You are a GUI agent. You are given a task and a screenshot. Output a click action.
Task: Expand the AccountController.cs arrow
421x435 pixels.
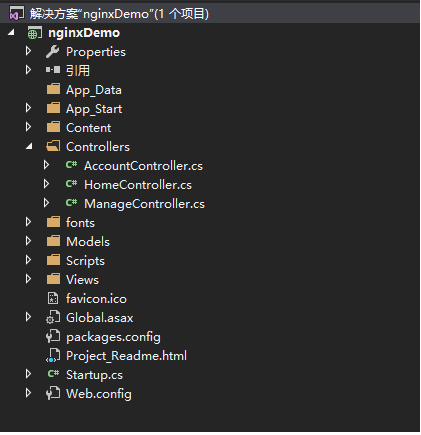(47, 165)
